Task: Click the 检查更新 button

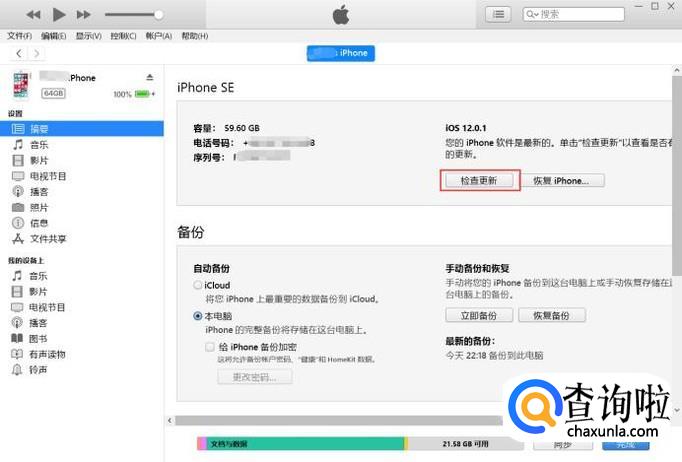Action: (479, 181)
